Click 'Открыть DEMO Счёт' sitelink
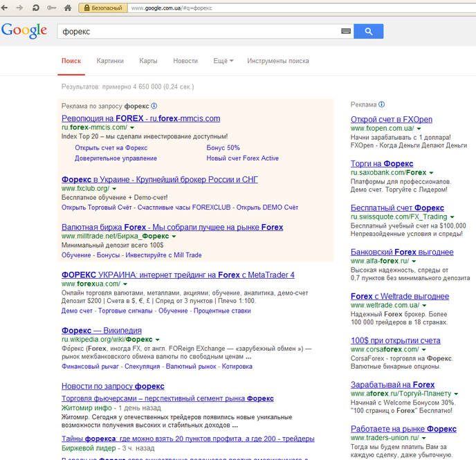 (x=267, y=208)
